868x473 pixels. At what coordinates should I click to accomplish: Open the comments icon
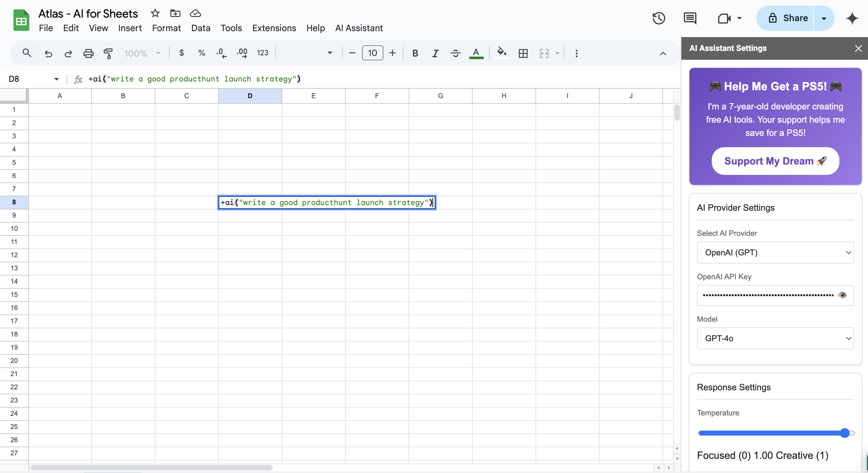click(690, 18)
